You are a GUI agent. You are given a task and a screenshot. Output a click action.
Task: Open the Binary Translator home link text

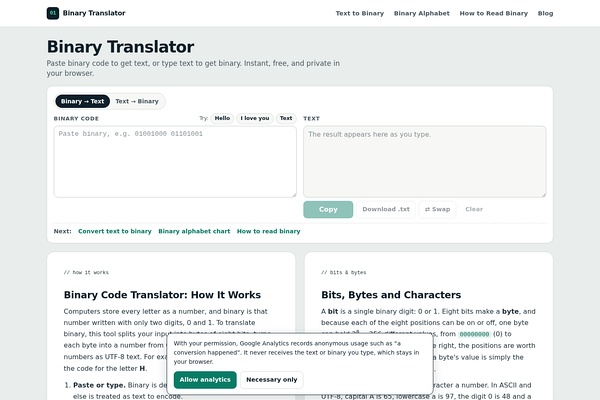tap(94, 13)
